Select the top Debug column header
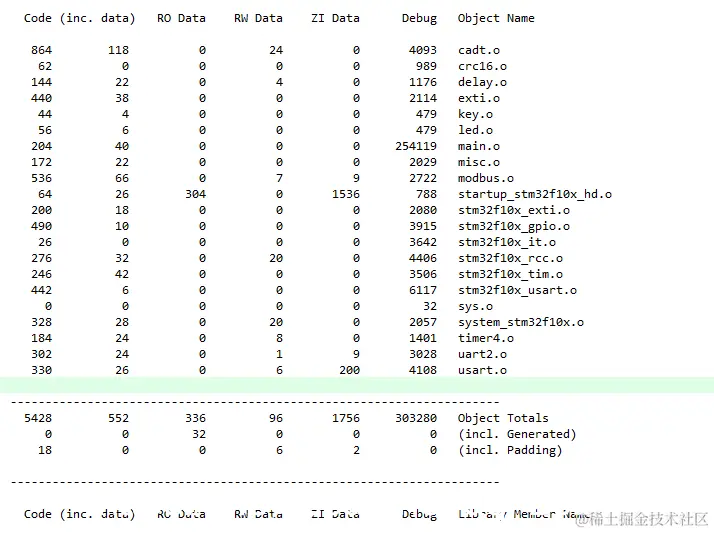The width and height of the screenshot is (714, 533). tap(419, 18)
